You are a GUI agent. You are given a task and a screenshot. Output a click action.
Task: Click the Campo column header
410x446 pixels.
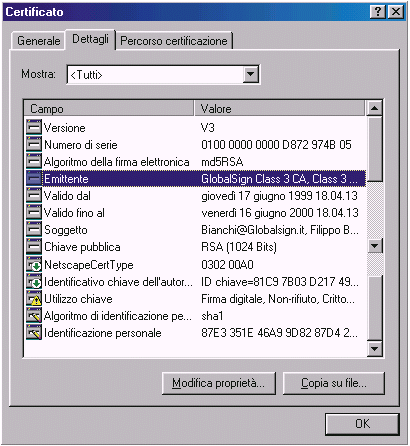(109, 109)
